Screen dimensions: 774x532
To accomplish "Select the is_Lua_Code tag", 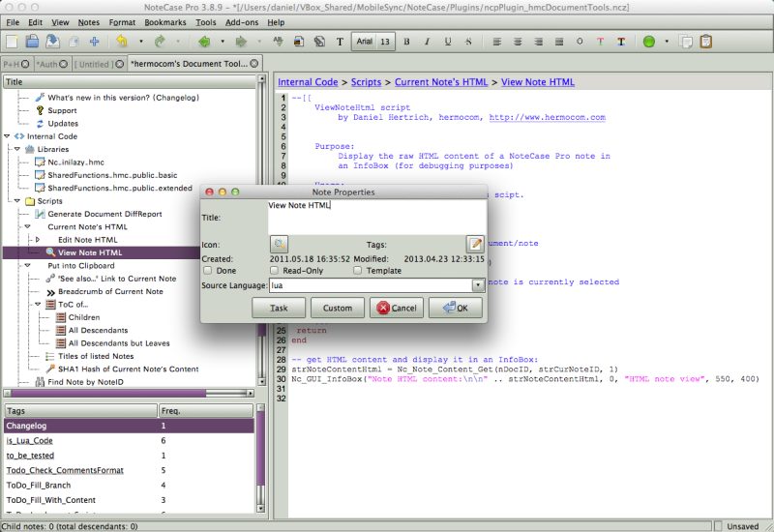I will 30,440.
